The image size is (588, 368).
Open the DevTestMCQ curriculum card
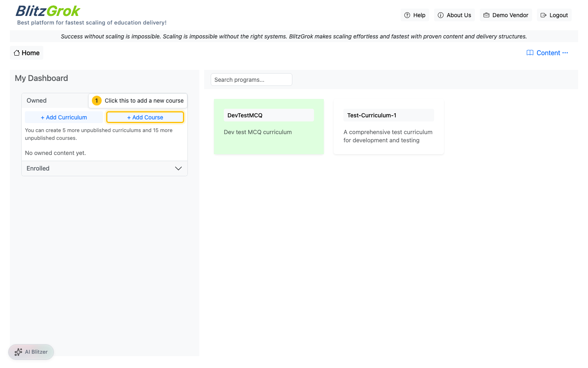point(269,126)
